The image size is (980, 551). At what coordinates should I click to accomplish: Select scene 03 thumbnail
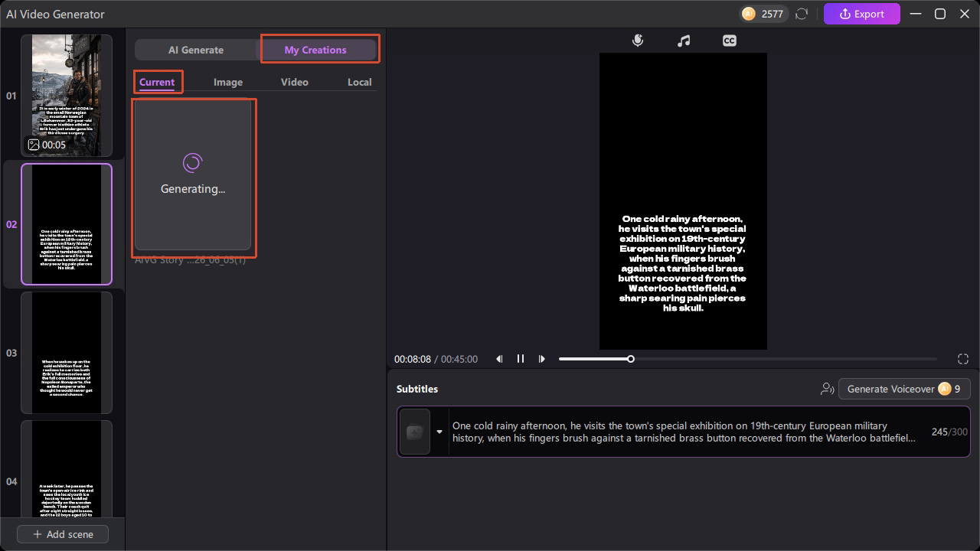(x=67, y=353)
